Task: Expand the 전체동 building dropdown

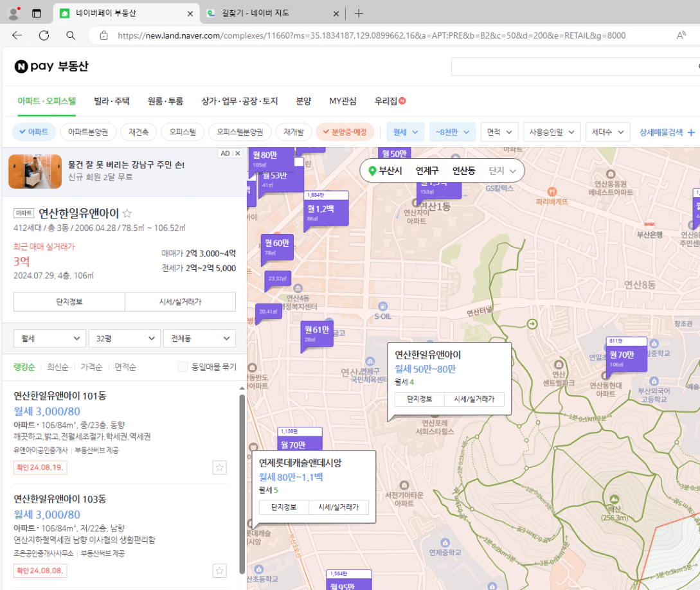Action: click(x=200, y=338)
